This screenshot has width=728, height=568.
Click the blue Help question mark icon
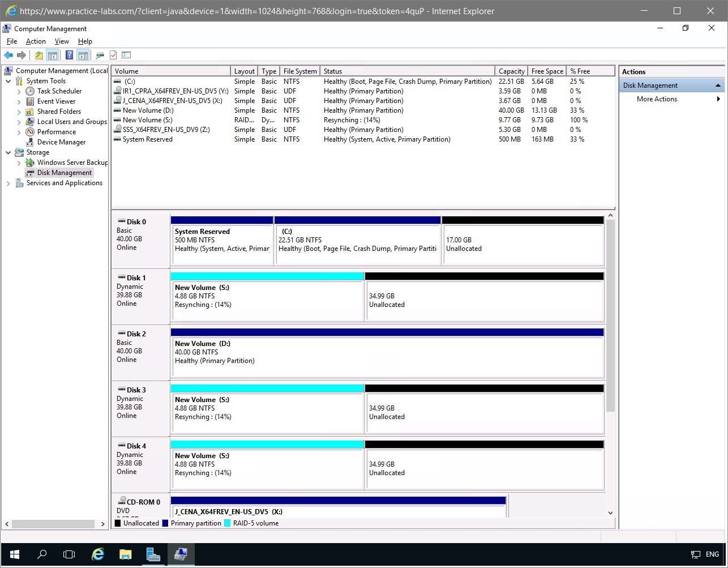coord(69,55)
